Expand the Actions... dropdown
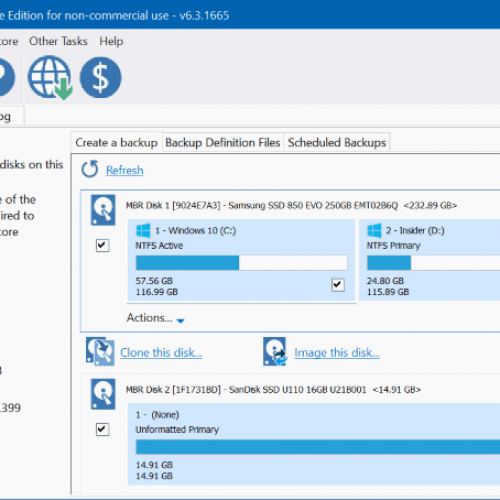This screenshot has height=500, width=500. pyautogui.click(x=155, y=318)
